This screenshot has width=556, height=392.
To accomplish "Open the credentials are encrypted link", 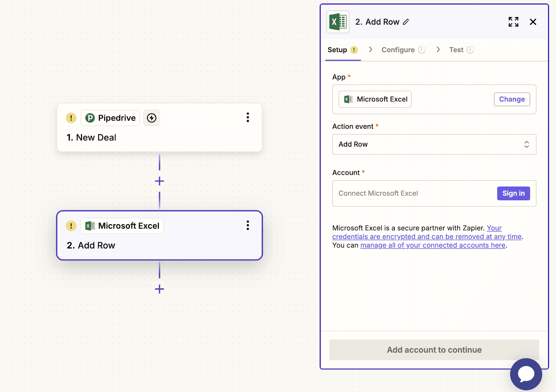I will point(427,237).
